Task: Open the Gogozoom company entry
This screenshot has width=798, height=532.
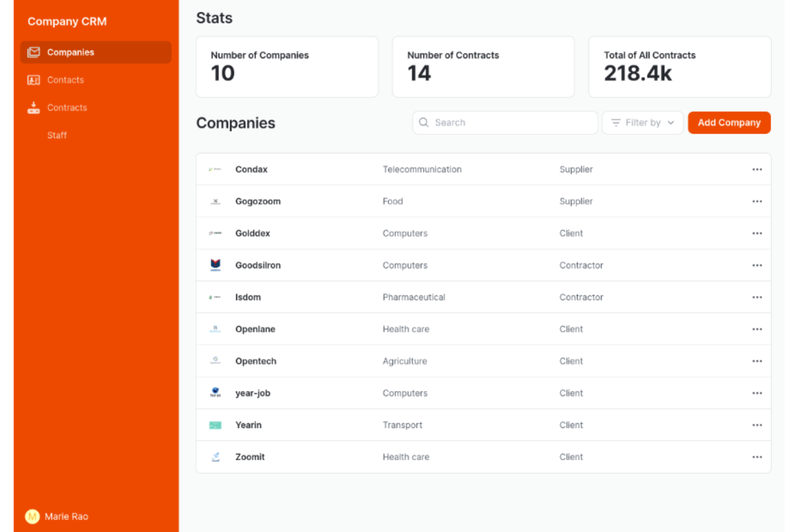Action: coord(258,201)
